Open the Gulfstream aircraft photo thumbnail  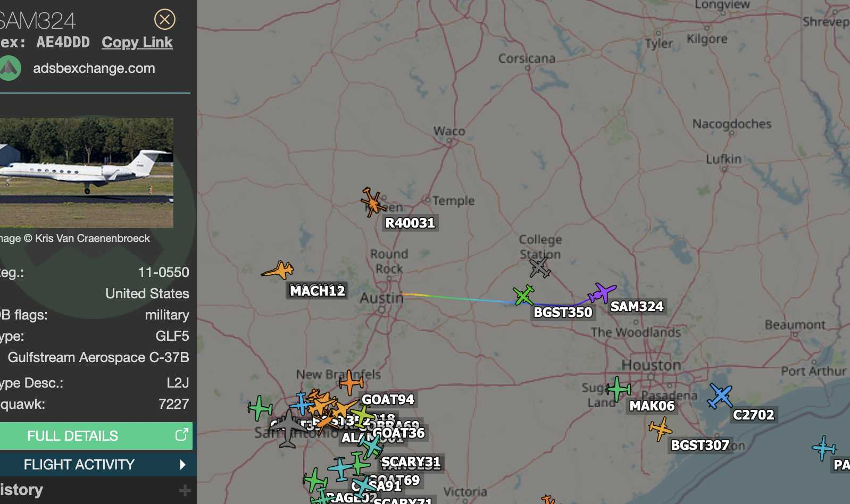point(87,173)
